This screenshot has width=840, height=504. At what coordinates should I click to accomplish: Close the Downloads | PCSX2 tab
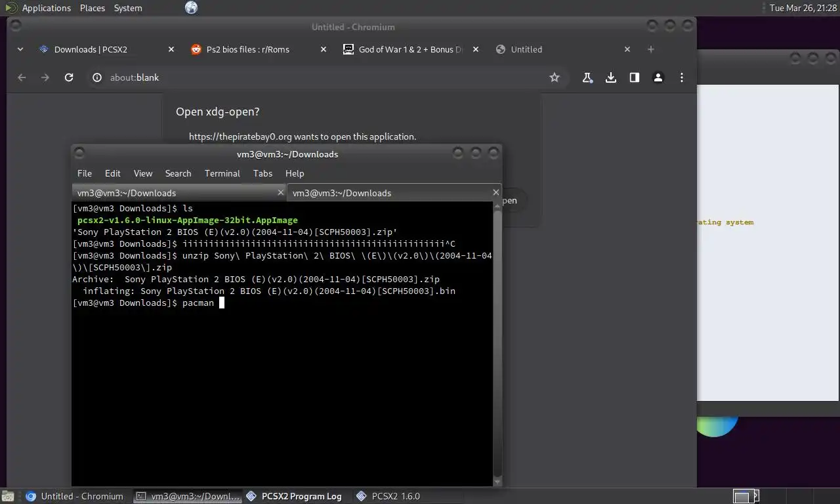pos(171,49)
